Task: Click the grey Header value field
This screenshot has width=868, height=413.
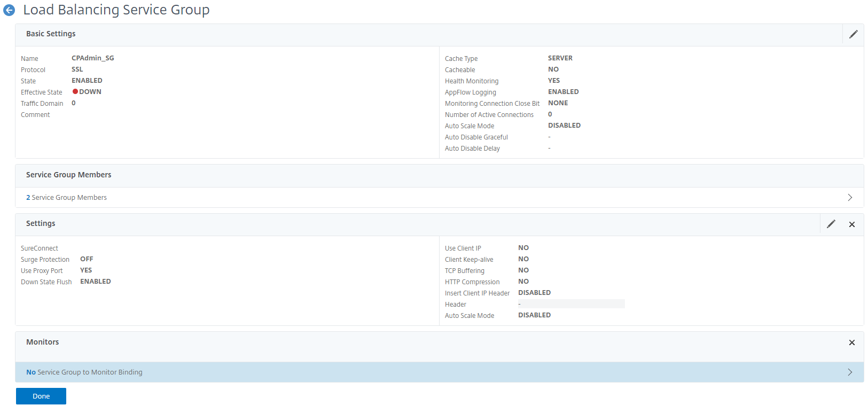Action: pyautogui.click(x=570, y=304)
